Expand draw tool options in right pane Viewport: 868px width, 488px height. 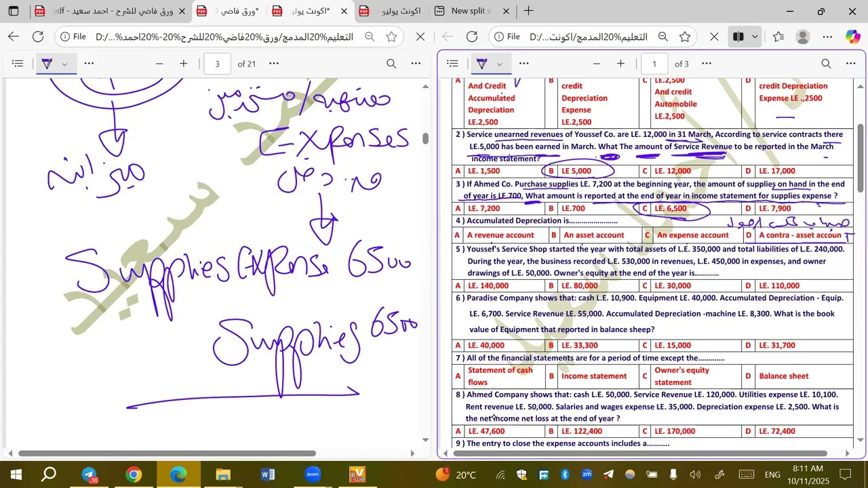(x=500, y=64)
